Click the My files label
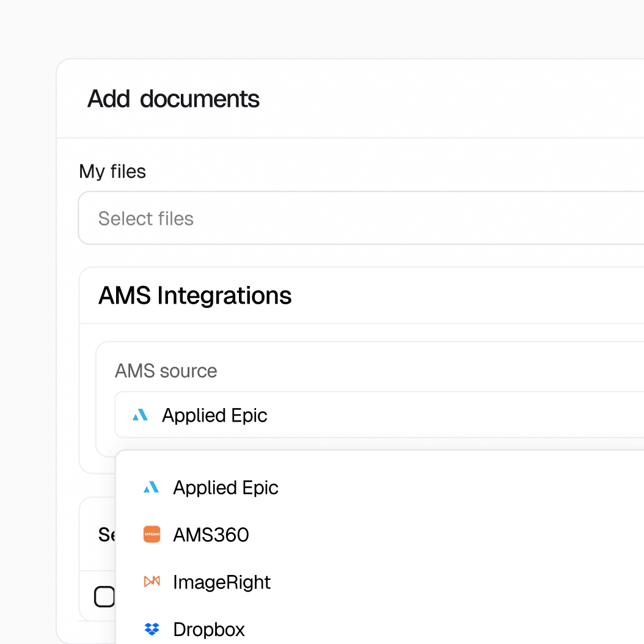644x644 pixels. 112,172
